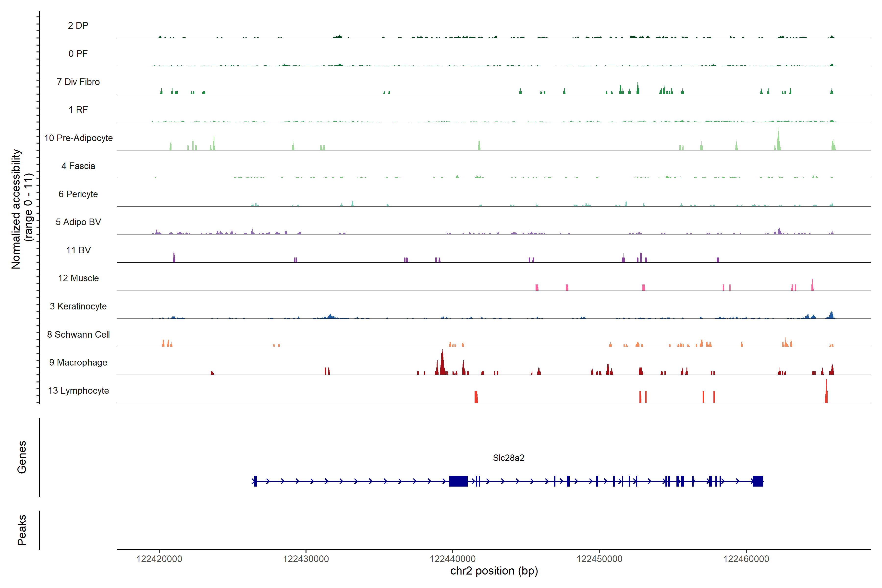
Task: Click the chr2 position (bp) axis title
Action: 494,571
